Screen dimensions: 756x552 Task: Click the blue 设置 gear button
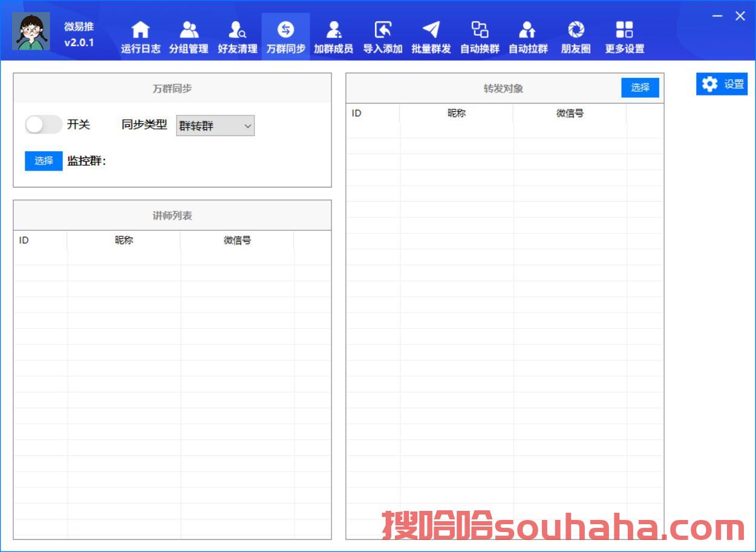click(722, 85)
